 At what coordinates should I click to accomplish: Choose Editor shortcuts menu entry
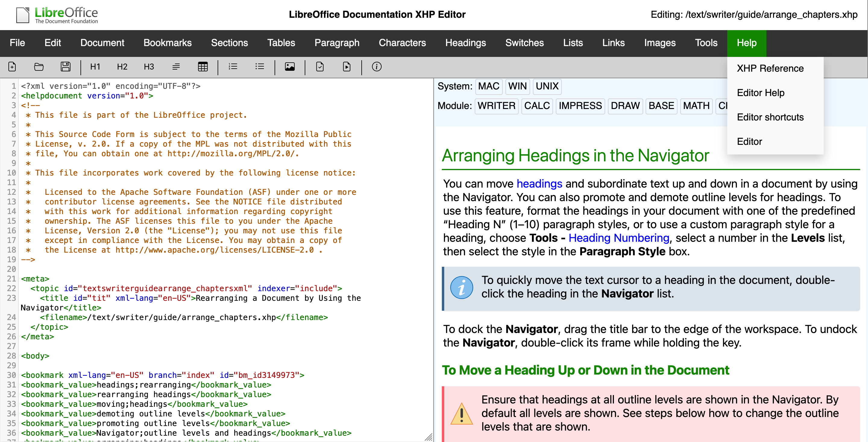[x=770, y=117]
